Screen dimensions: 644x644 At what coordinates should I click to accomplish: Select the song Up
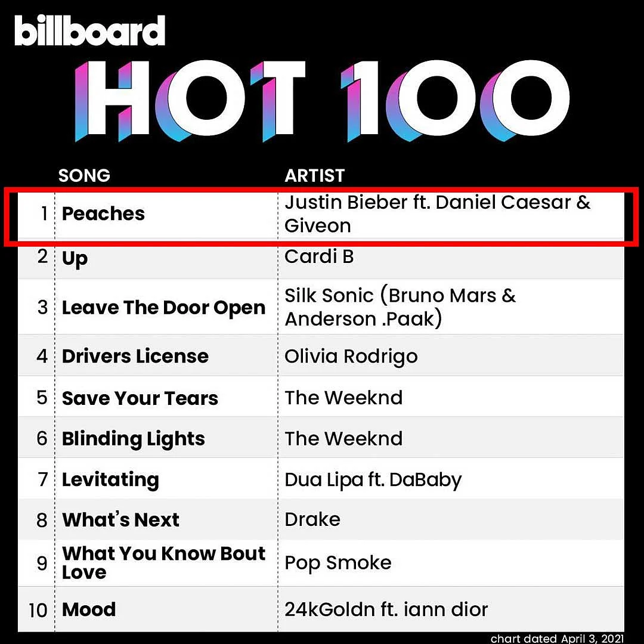[x=75, y=259]
